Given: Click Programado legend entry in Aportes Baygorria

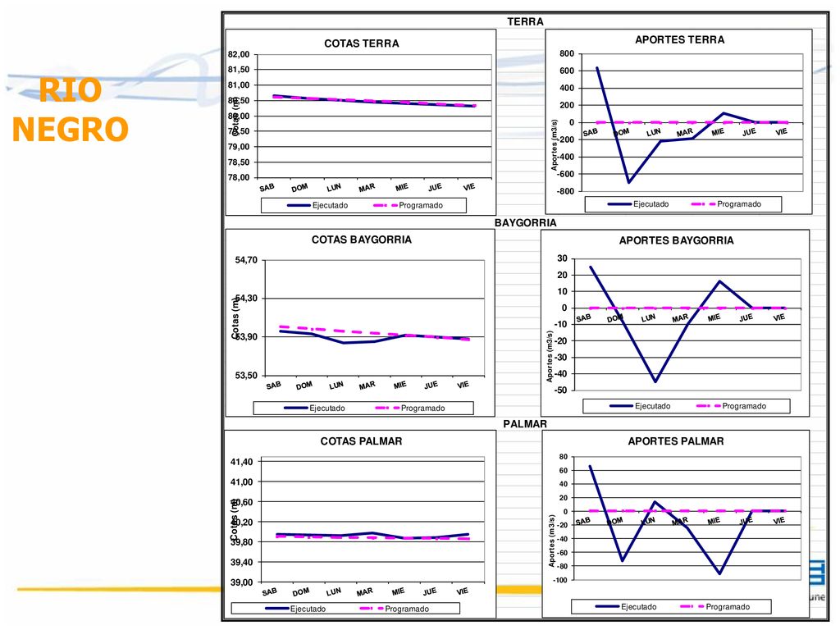Looking at the screenshot, I should pyautogui.click(x=731, y=406).
